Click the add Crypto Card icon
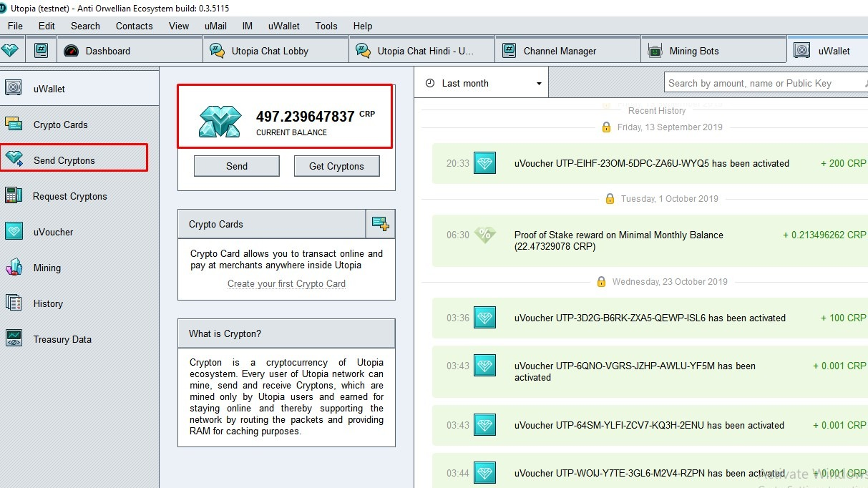 381,224
